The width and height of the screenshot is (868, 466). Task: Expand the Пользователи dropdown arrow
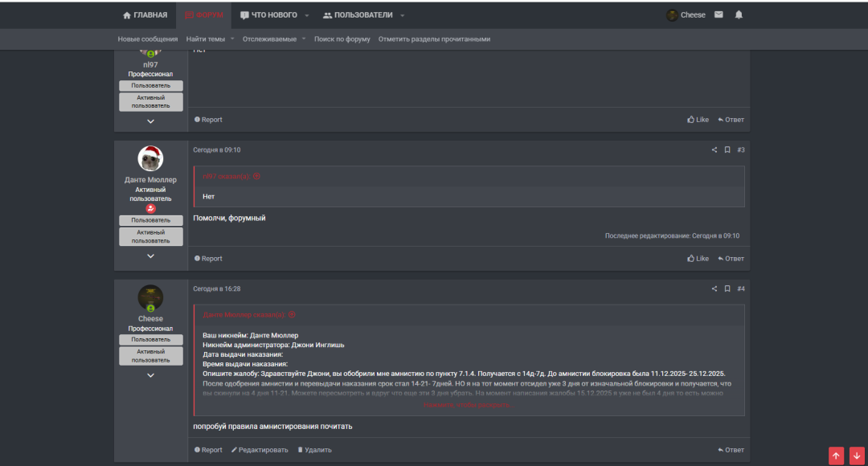403,15
